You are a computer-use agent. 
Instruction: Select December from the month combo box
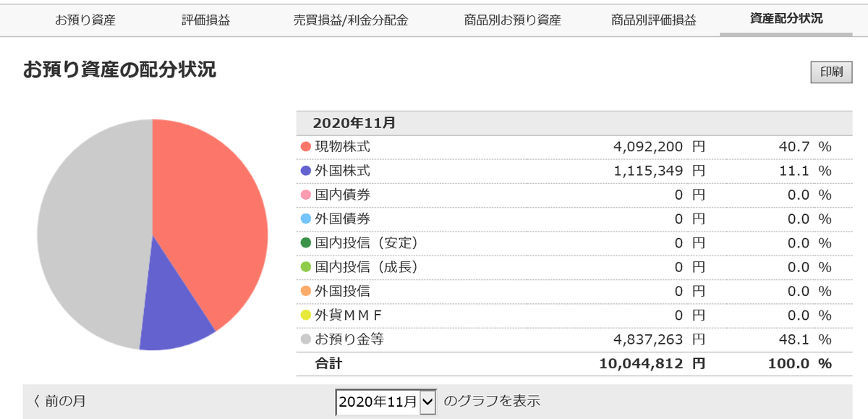tap(384, 400)
